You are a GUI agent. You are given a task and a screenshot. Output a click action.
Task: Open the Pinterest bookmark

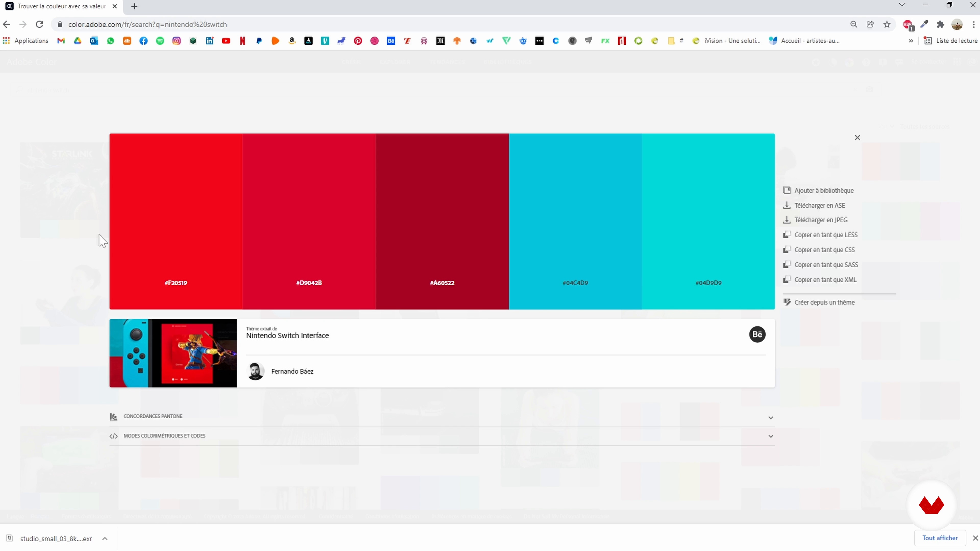pyautogui.click(x=358, y=41)
